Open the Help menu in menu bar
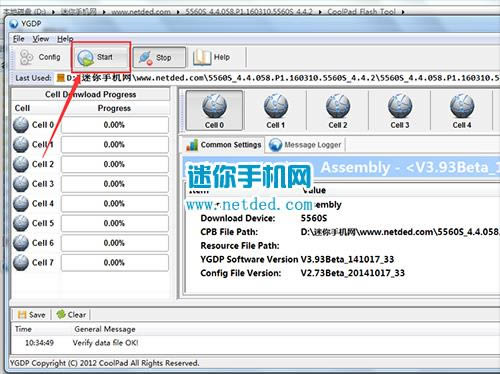This screenshot has height=374, width=500. click(65, 39)
